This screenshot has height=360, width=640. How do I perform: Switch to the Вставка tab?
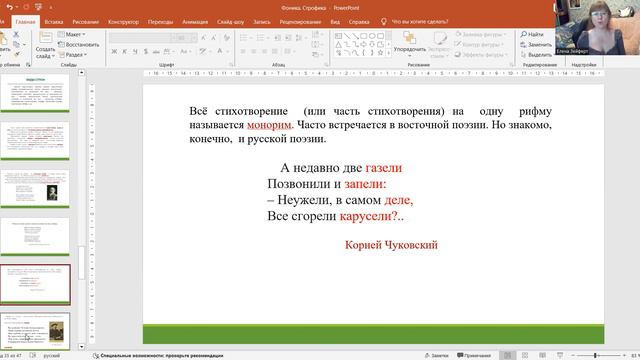pyautogui.click(x=54, y=22)
